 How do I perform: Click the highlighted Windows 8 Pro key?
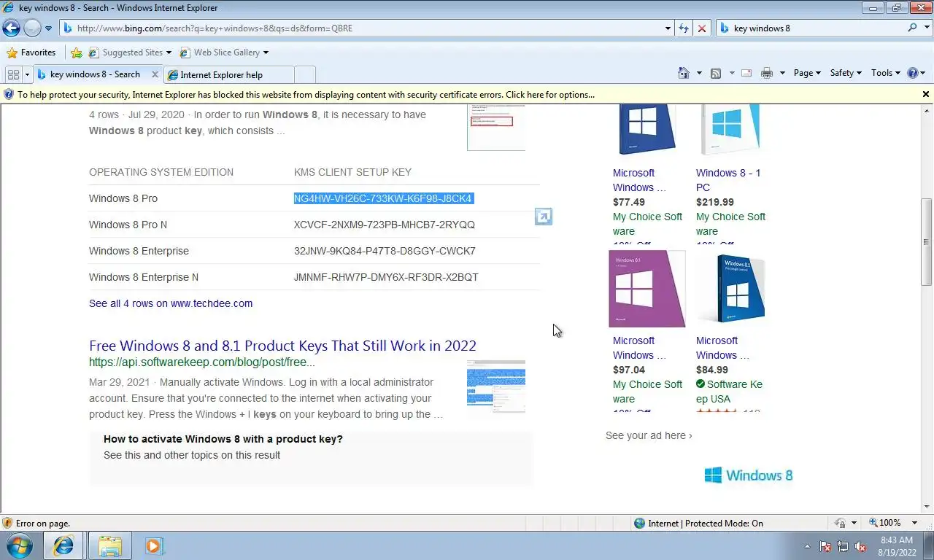click(x=383, y=198)
